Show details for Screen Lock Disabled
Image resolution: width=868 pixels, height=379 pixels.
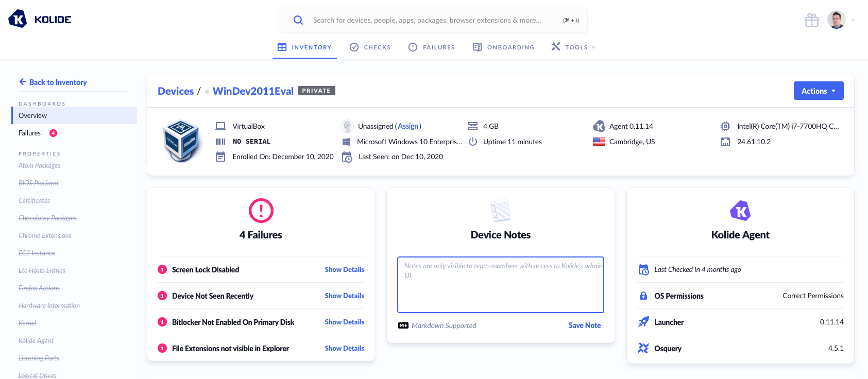[x=344, y=270]
